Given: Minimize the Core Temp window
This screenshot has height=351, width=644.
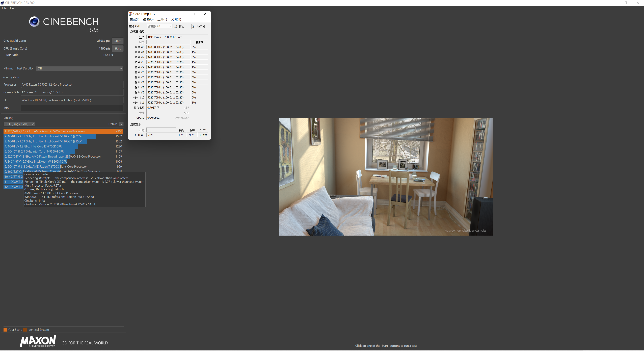Looking at the screenshot, I should point(182,14).
